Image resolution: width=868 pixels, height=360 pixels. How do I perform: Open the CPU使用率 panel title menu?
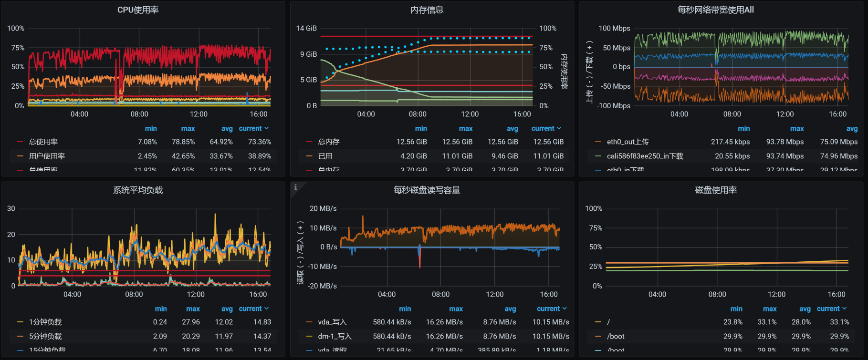pyautogui.click(x=138, y=10)
